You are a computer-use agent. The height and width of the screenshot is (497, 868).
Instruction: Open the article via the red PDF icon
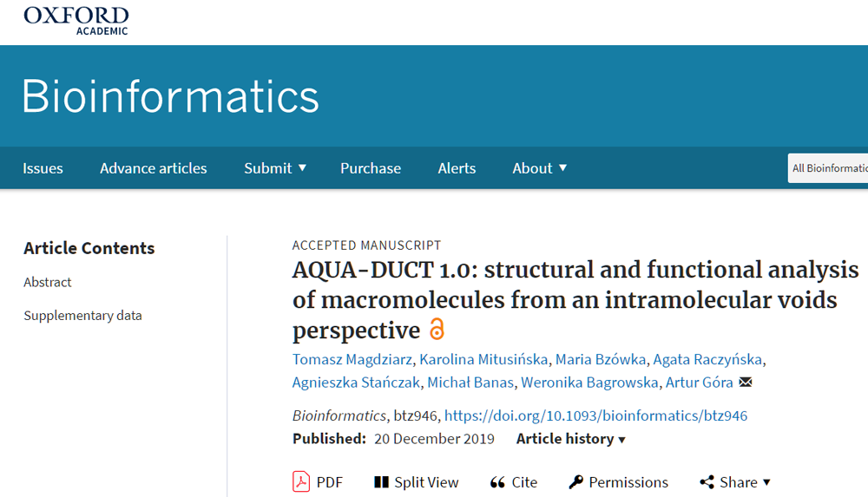(x=301, y=481)
